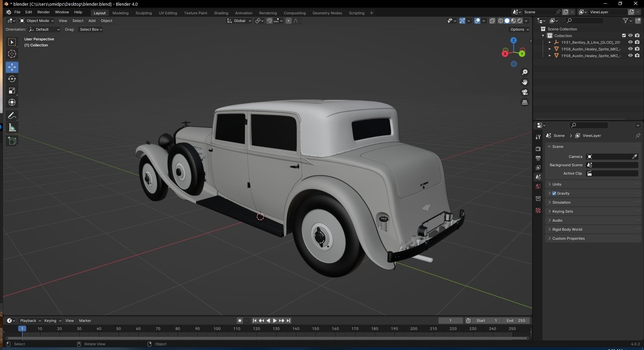644x350 pixels.
Task: Select the Select Box tool
Action: click(12, 42)
